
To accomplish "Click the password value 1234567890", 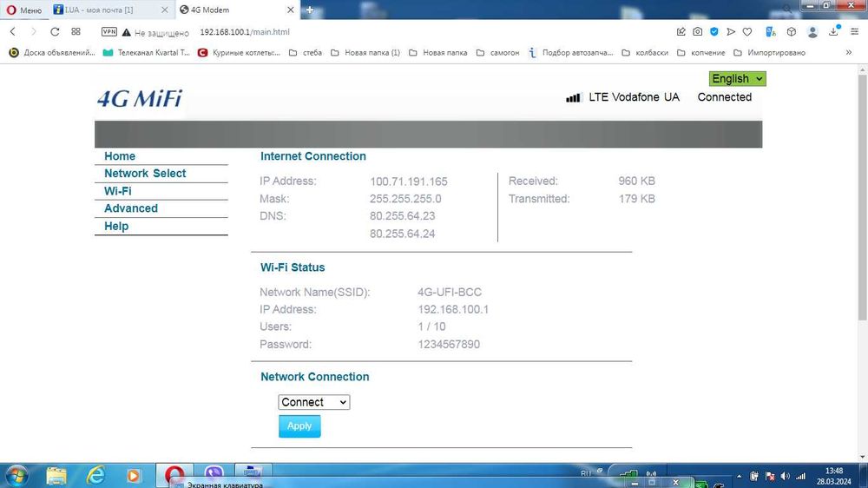I will pyautogui.click(x=449, y=345).
